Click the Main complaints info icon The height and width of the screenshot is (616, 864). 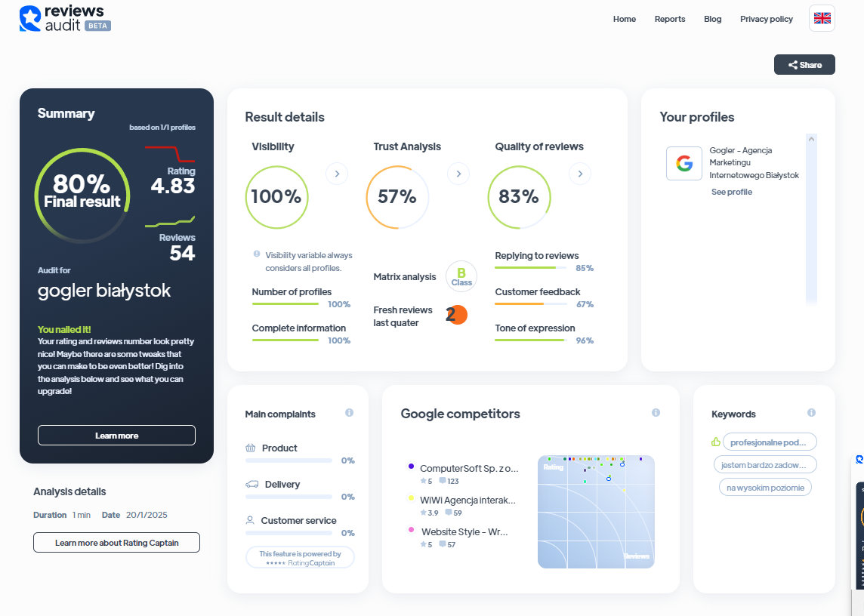349,413
